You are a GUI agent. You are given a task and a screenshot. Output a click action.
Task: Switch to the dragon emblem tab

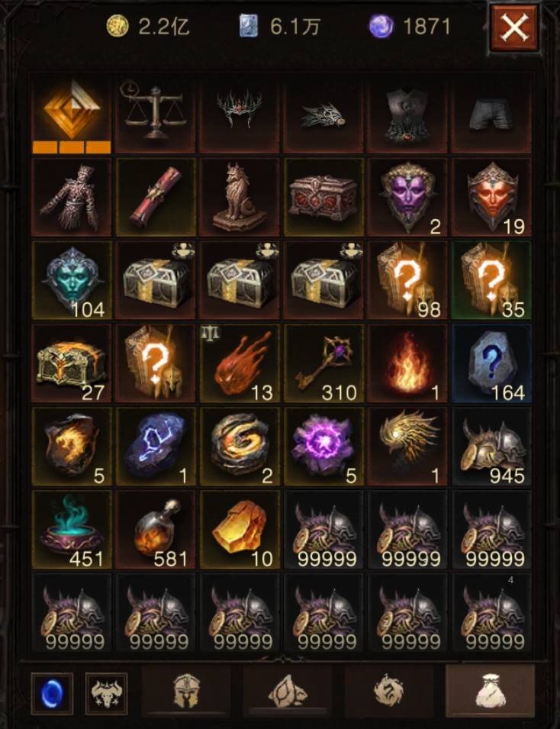point(389,691)
